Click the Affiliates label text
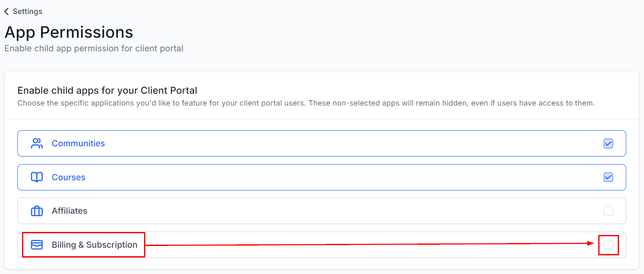Screen dimensions: 644x274 pos(69,211)
